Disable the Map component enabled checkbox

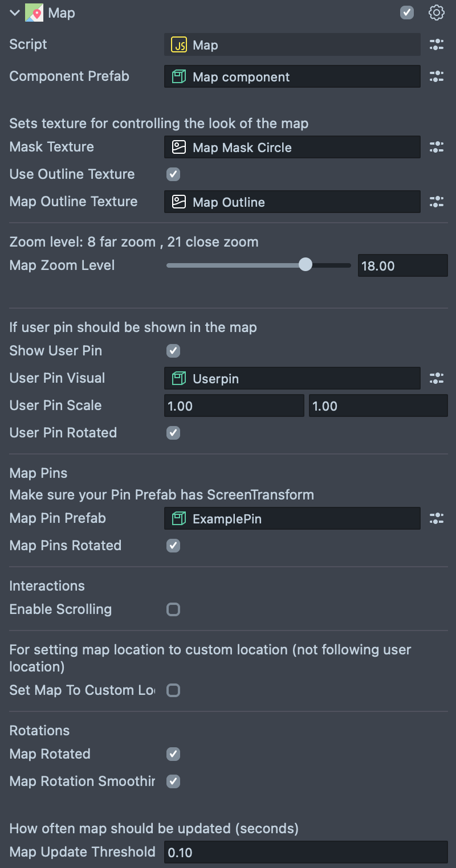click(x=407, y=13)
